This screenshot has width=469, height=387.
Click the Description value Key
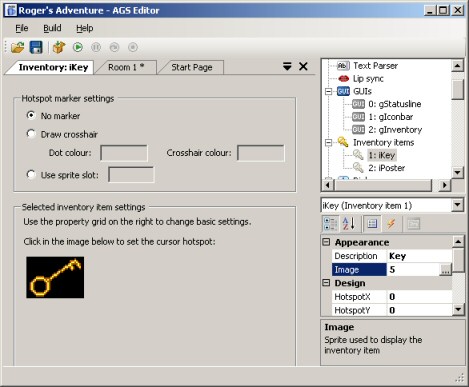click(x=419, y=256)
